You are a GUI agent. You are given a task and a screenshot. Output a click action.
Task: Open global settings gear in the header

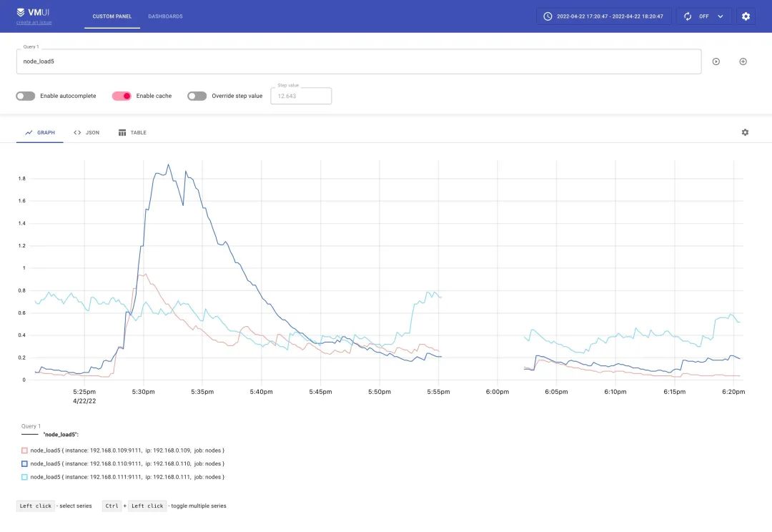coord(746,16)
